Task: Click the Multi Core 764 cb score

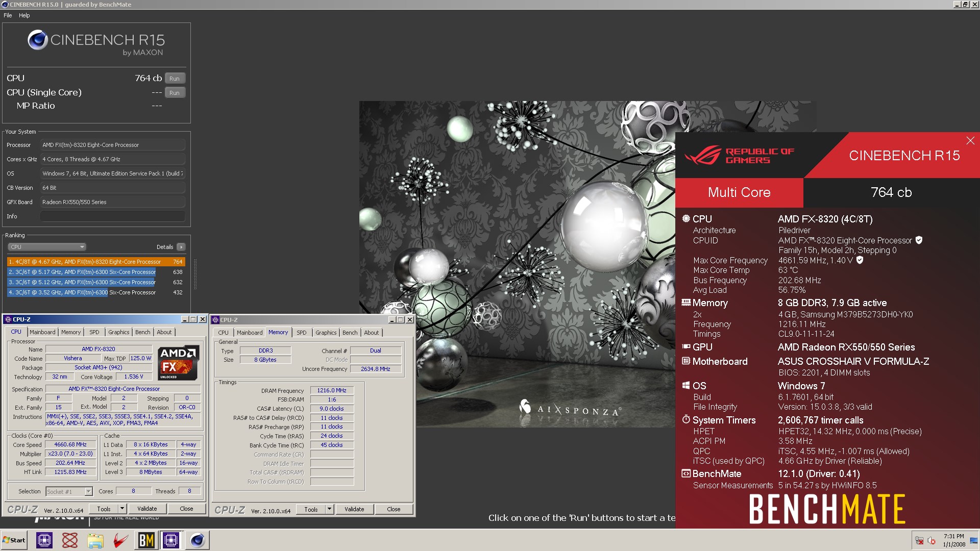Action: tap(891, 192)
